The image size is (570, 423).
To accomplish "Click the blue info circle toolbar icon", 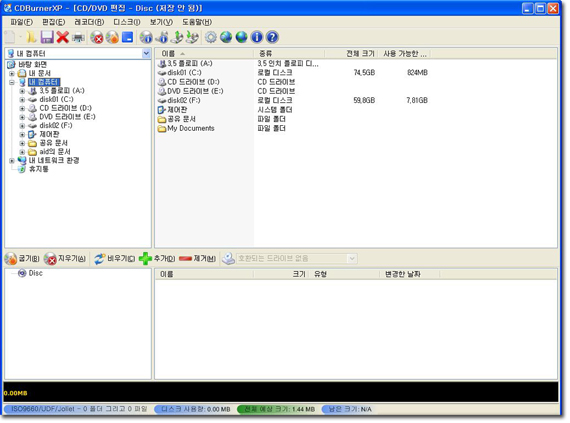I will tap(257, 37).
